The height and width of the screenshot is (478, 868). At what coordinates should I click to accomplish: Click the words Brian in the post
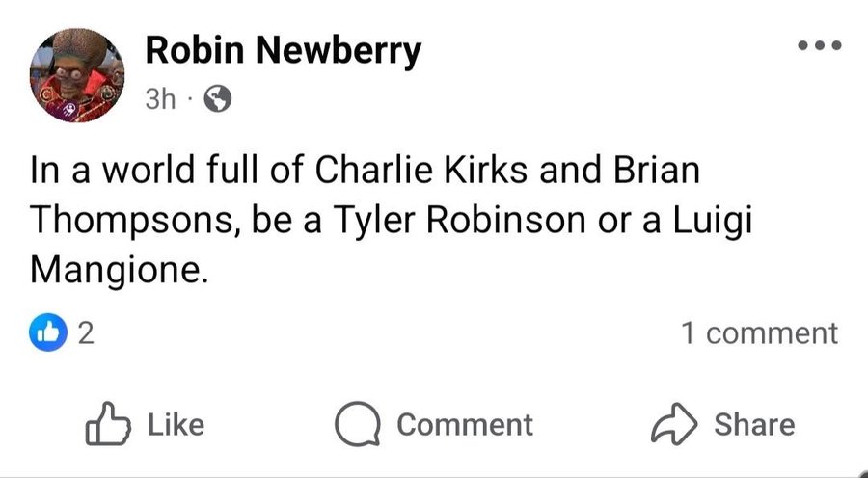(x=657, y=170)
